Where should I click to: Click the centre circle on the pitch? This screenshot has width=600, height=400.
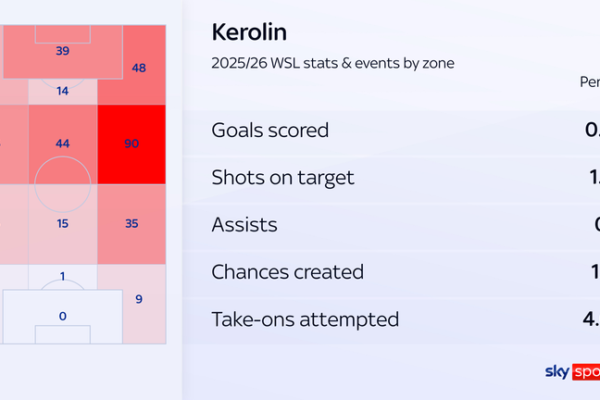(x=63, y=184)
